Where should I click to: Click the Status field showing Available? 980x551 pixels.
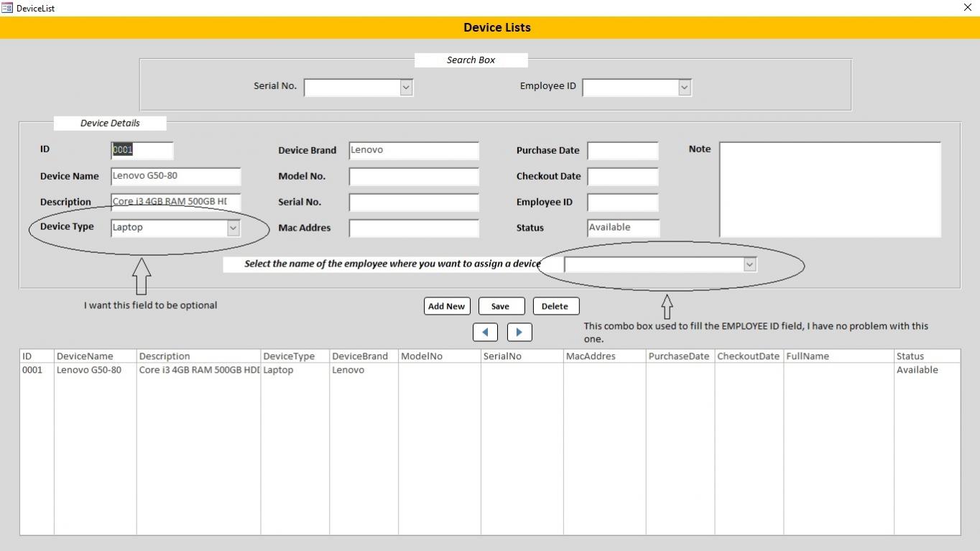pyautogui.click(x=623, y=228)
